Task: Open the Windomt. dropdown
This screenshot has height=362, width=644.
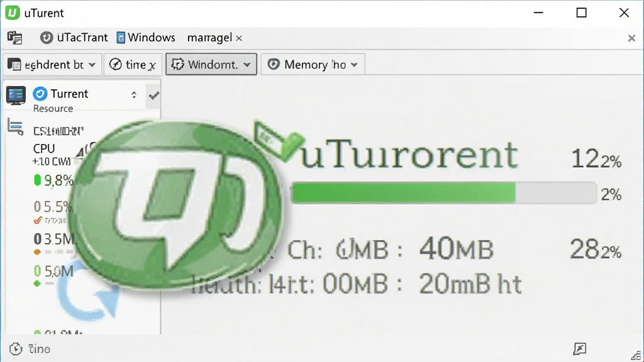Action: point(211,65)
